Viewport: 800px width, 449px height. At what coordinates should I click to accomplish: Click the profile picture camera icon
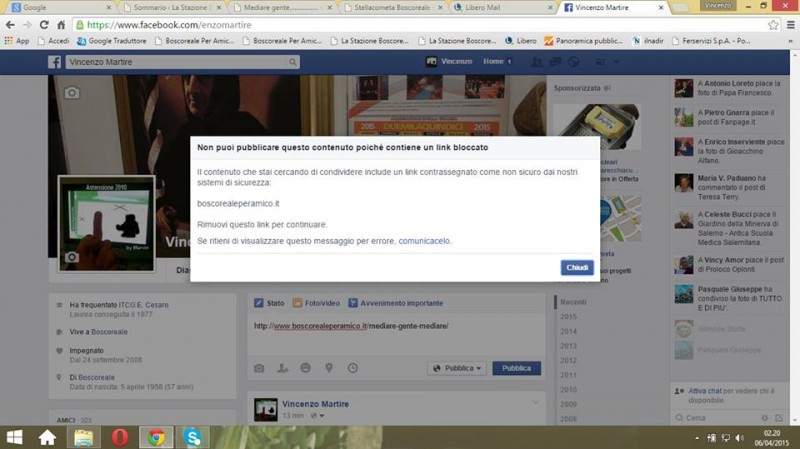72,257
